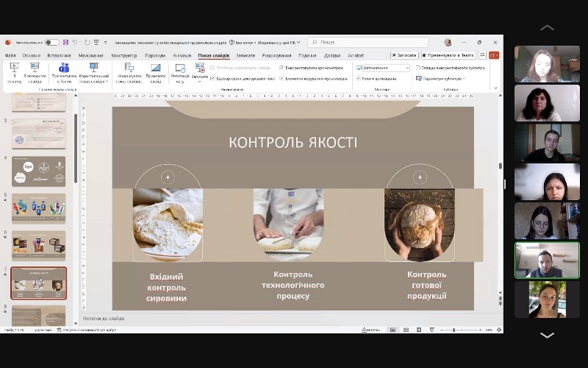Uncheck 'Режим доповідача' checkbox
This screenshot has height=368, width=588.
pos(359,78)
